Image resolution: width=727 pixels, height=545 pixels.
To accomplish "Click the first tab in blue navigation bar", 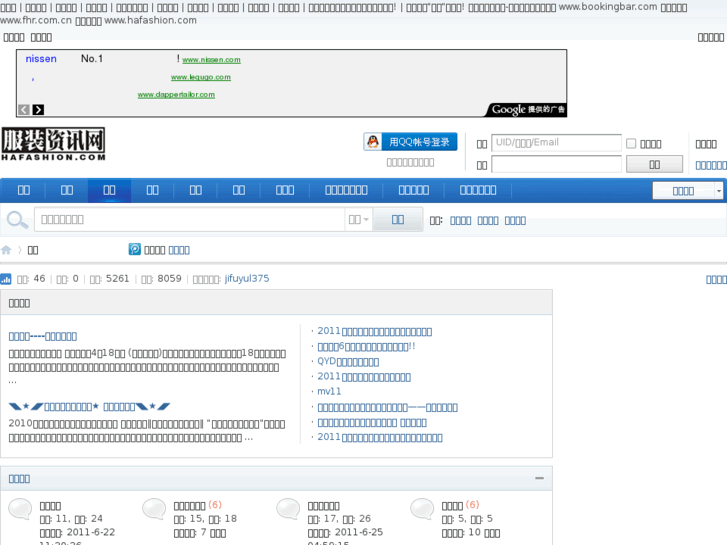I will point(24,190).
